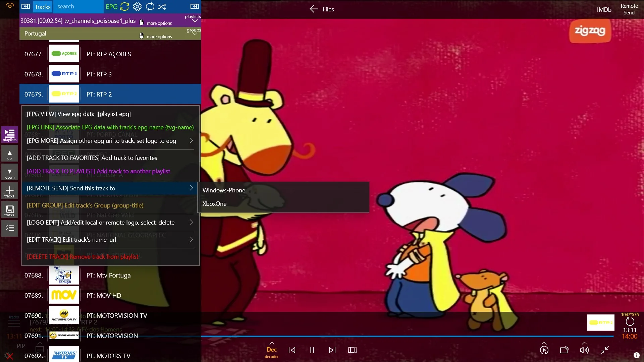
Task: Click the RTP2 logo thumbnail near clock
Action: (x=601, y=322)
